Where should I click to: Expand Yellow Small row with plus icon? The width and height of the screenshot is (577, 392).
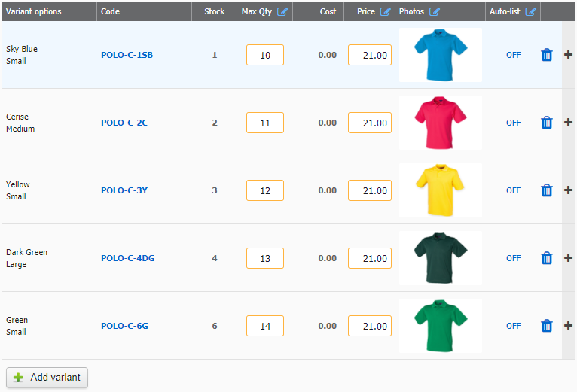pos(568,190)
